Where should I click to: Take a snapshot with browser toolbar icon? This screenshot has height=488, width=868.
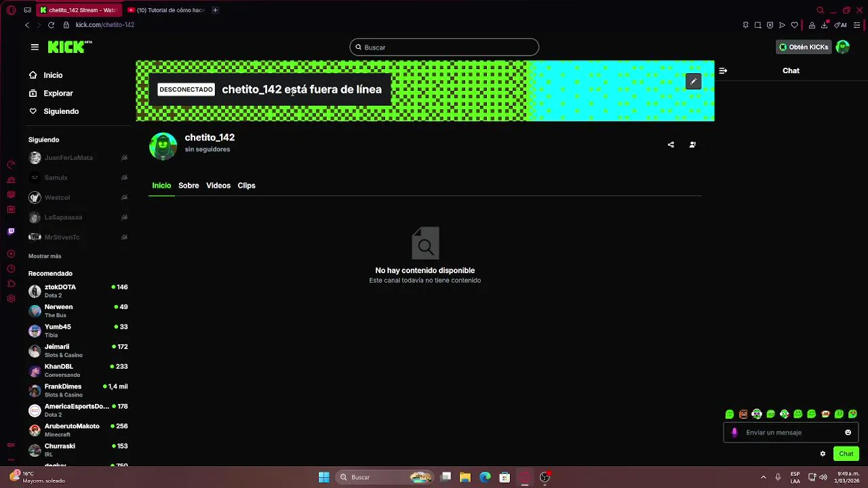tap(757, 25)
